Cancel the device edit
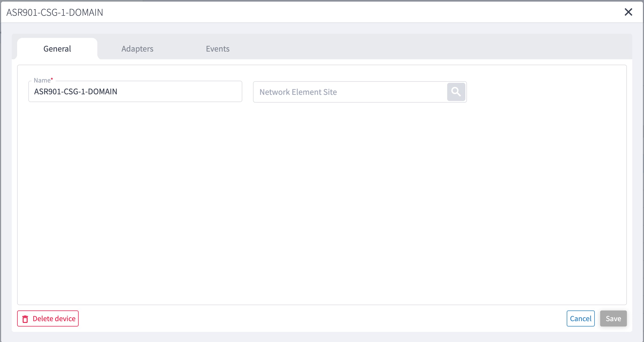The width and height of the screenshot is (644, 342). 581,318
